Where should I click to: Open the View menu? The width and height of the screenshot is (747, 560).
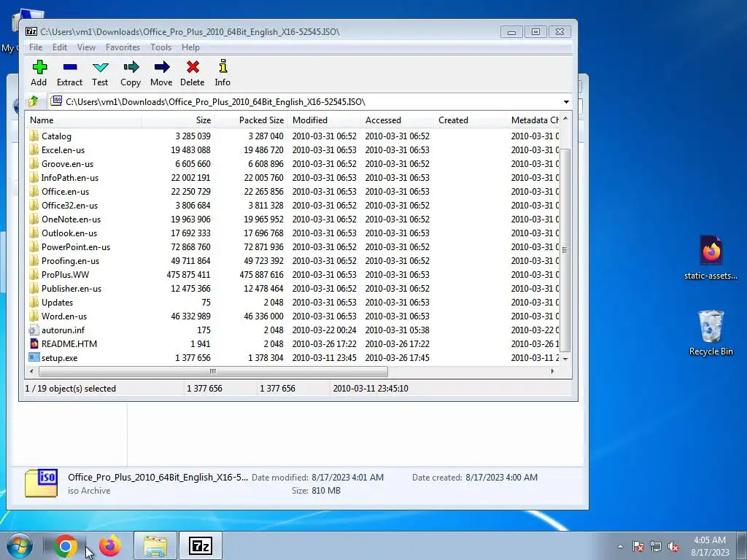click(86, 47)
